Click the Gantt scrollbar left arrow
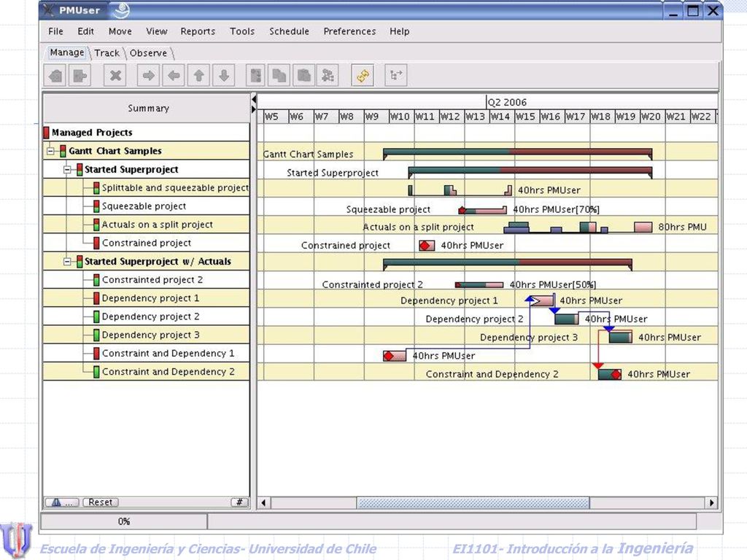 [263, 502]
